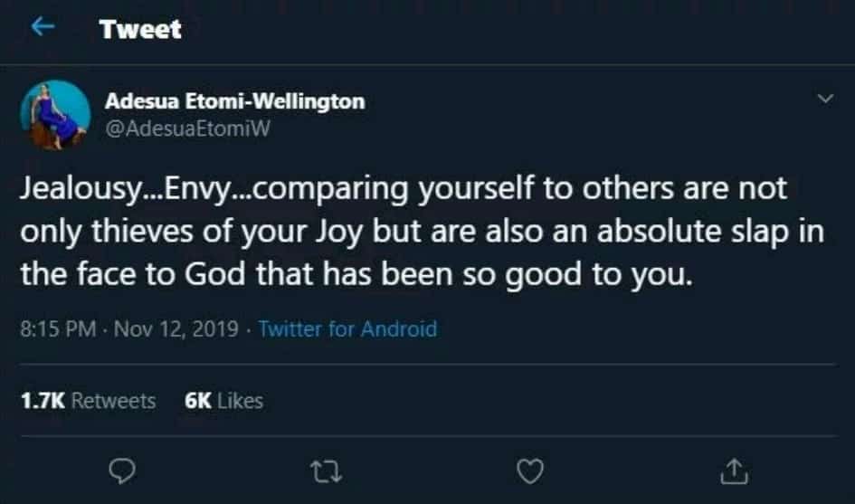Open Adesua Etomi-Wellington's profile picture
The image size is (855, 504).
(x=55, y=114)
